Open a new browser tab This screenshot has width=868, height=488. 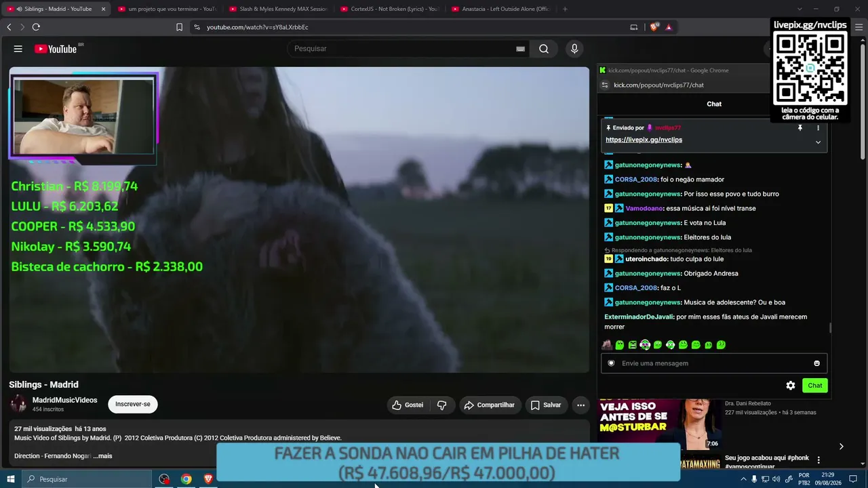pyautogui.click(x=565, y=9)
